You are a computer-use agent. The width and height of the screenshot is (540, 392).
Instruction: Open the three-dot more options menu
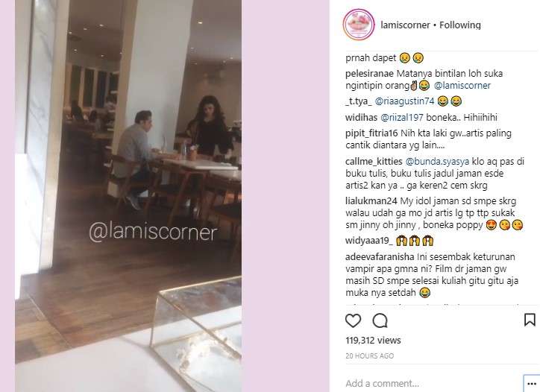531,384
